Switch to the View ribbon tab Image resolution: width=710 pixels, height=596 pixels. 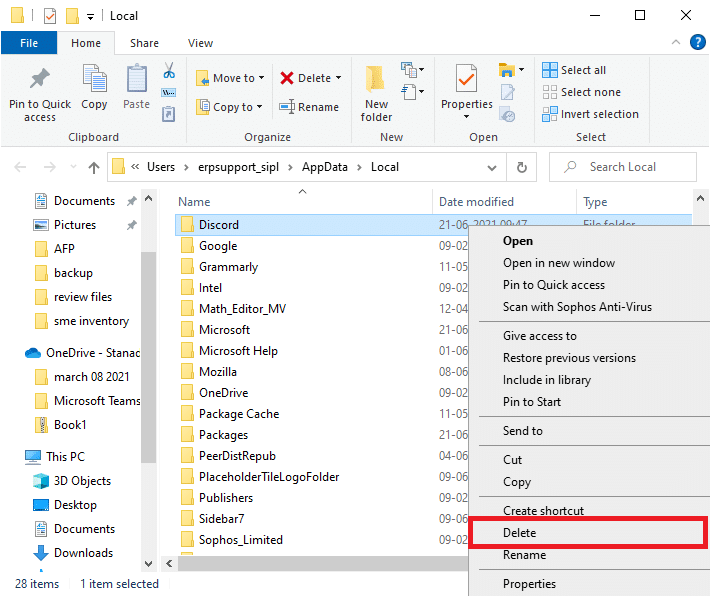coord(200,43)
